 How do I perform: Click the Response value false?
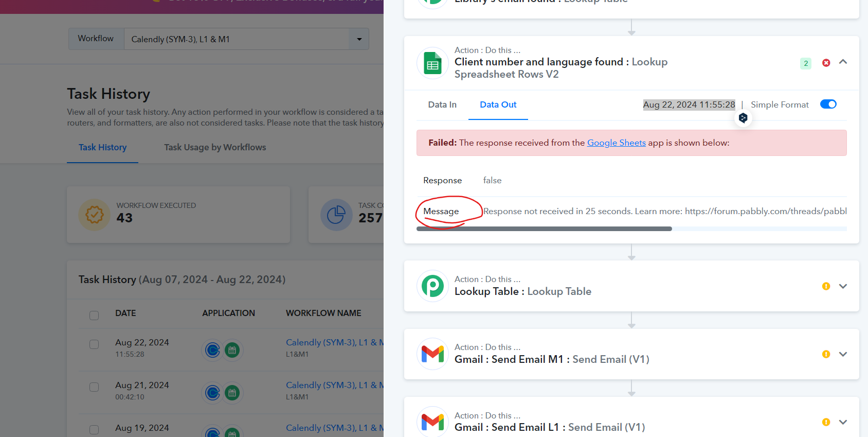coord(492,180)
